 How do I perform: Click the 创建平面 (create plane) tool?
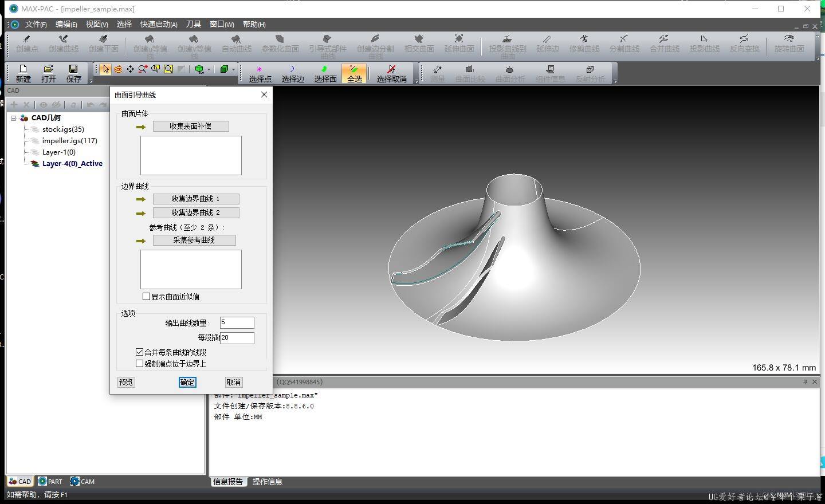tap(104, 44)
